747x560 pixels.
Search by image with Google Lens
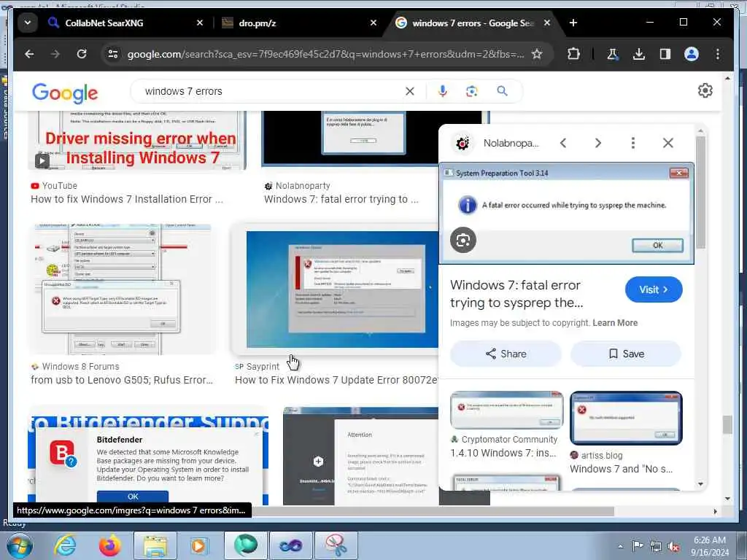tap(472, 91)
